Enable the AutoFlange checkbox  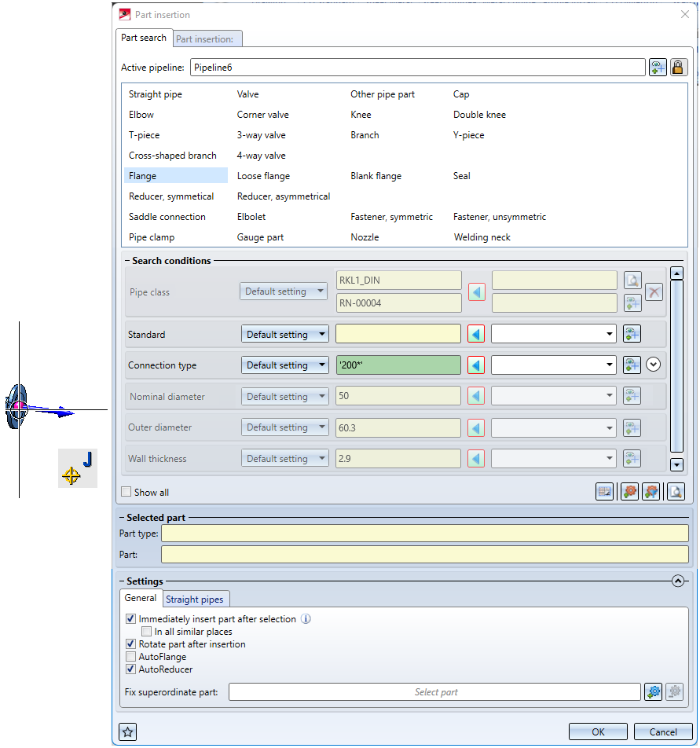click(130, 657)
